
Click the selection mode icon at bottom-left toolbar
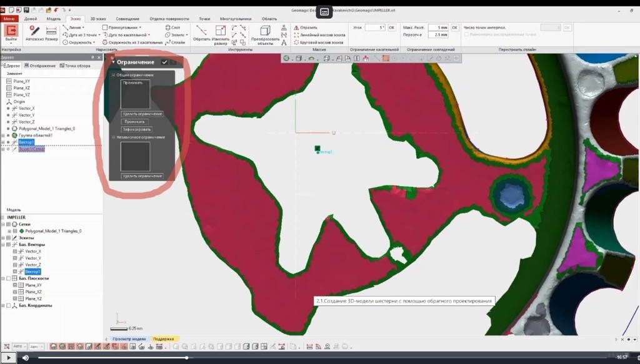pyautogui.click(x=6, y=347)
